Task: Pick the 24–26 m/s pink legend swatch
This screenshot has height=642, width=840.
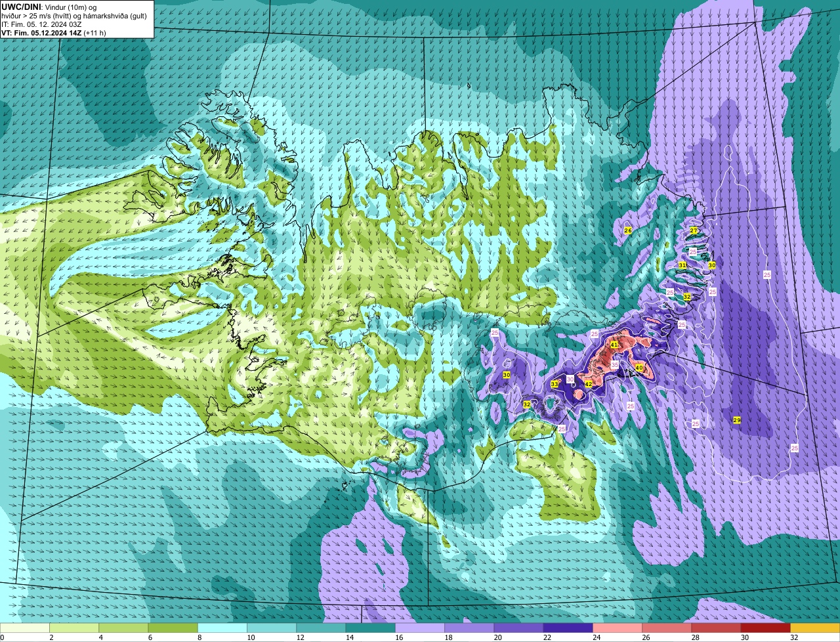Action: (618, 628)
